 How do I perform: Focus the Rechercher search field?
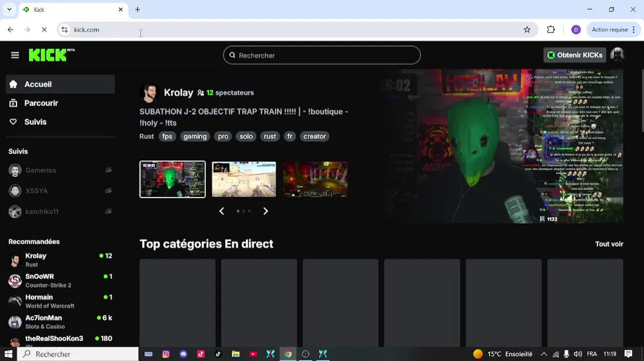322,55
